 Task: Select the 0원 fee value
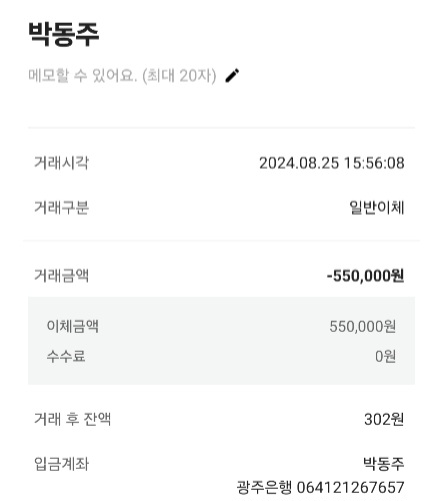(x=386, y=357)
